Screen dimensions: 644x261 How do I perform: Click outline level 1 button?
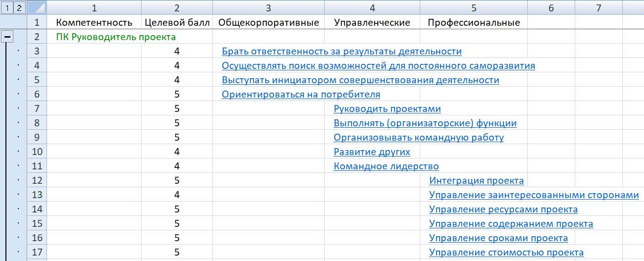click(x=7, y=7)
